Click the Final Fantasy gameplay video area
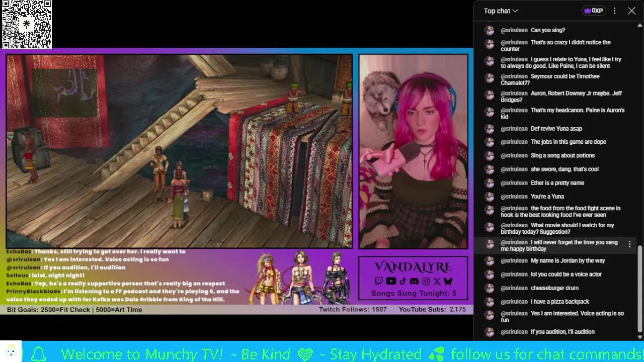 pyautogui.click(x=179, y=151)
